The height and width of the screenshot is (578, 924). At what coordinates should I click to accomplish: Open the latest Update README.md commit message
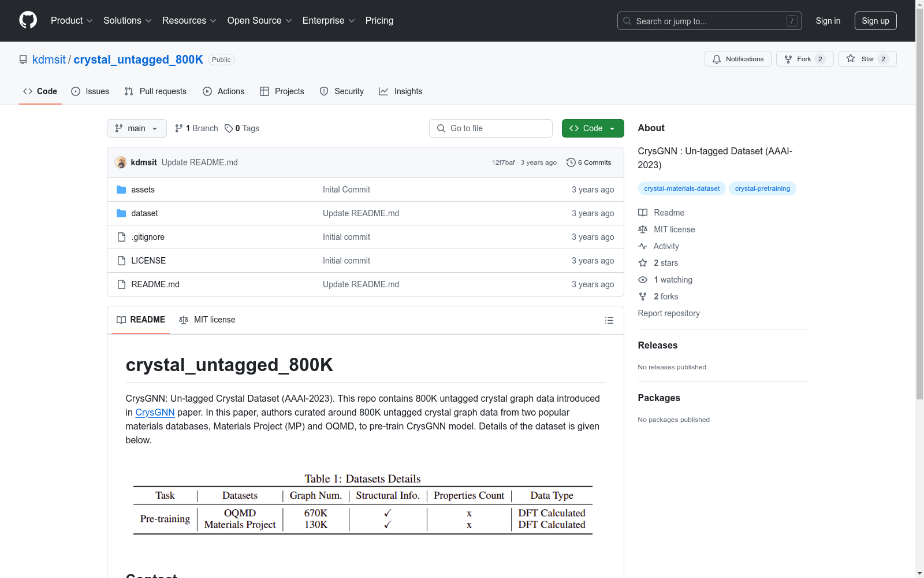click(200, 162)
